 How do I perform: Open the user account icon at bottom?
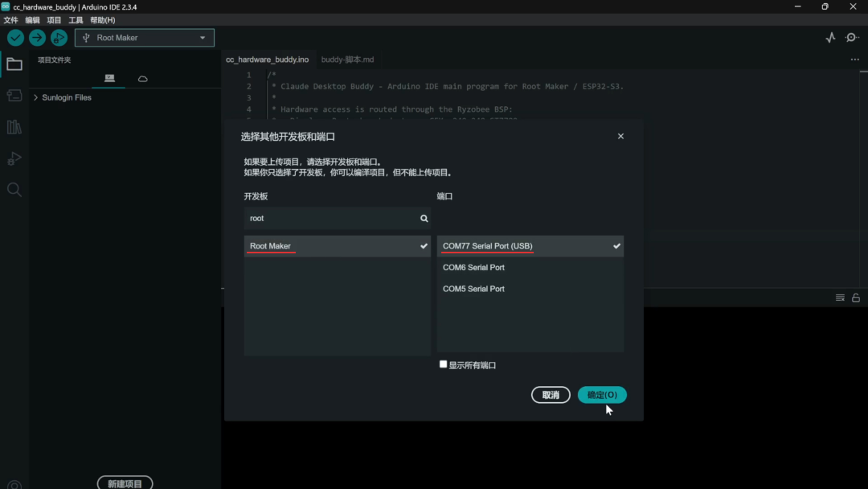coord(14,485)
